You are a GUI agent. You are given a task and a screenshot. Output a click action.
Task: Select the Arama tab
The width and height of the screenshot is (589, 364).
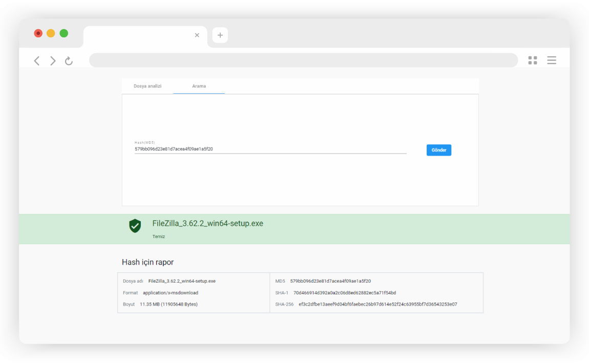(x=199, y=86)
